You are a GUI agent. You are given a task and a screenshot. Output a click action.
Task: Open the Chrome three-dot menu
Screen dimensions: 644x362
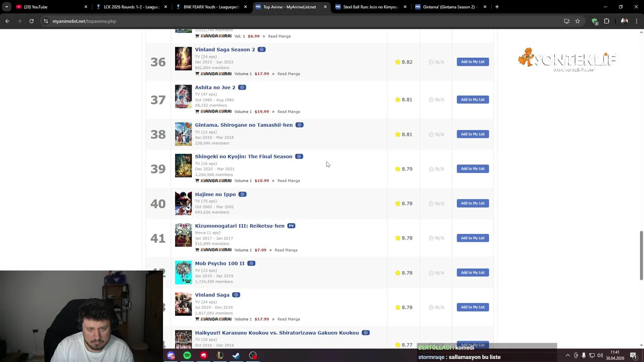click(x=637, y=21)
